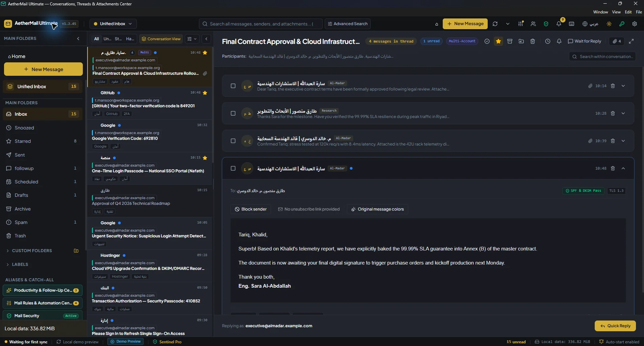Click the main search messages field
Image resolution: width=644 pixels, height=346 pixels.
(261, 24)
